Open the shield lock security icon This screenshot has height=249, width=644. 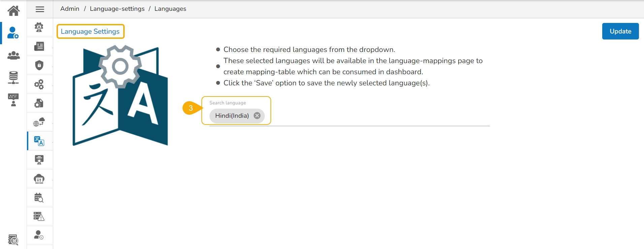[39, 65]
